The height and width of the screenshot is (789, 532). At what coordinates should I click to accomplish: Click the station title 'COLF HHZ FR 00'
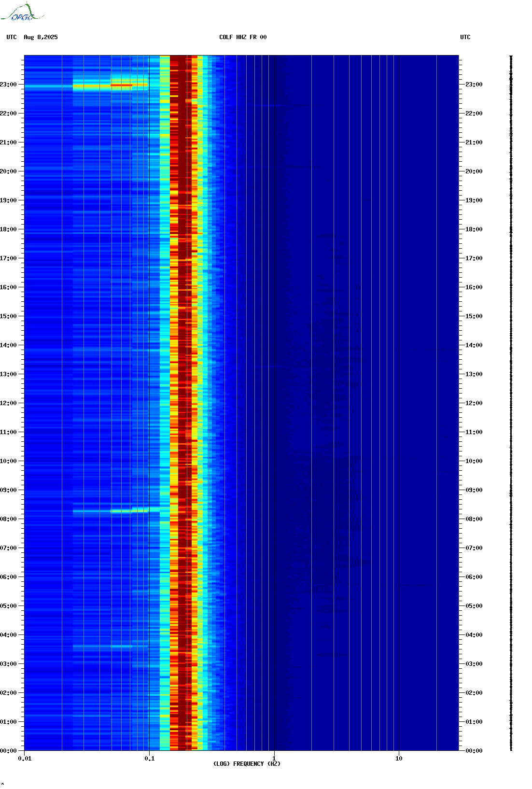[243, 37]
